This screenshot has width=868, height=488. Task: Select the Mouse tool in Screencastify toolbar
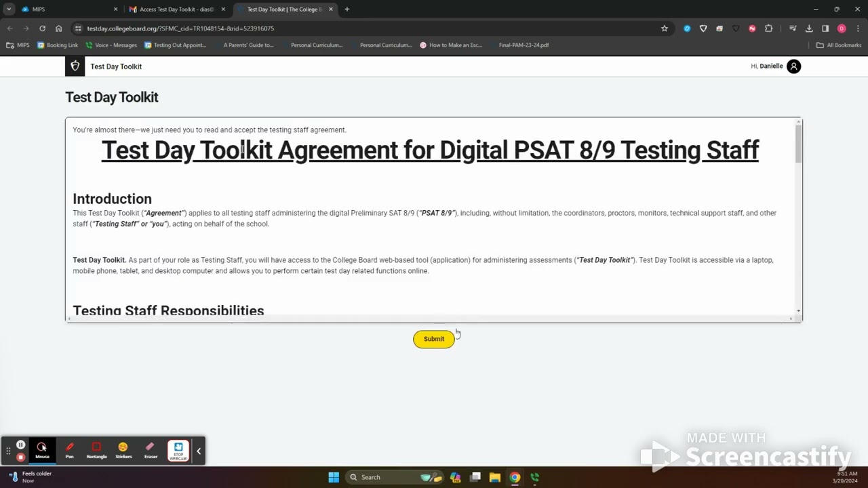point(42,450)
